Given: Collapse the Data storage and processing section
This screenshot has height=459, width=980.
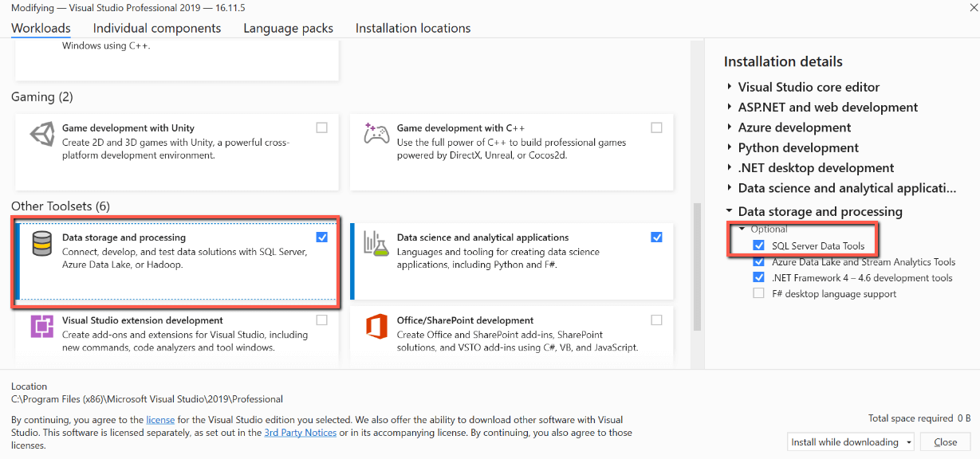Looking at the screenshot, I should point(730,211).
